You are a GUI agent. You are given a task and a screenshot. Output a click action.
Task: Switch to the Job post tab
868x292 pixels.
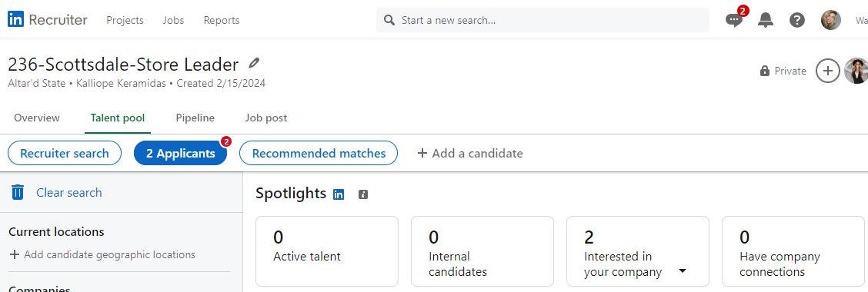[x=266, y=118]
